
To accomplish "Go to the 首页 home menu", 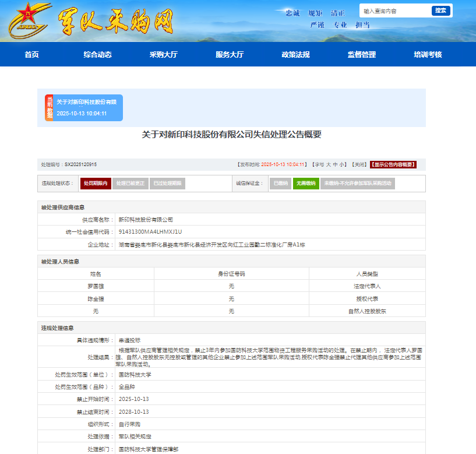I will point(31,55).
